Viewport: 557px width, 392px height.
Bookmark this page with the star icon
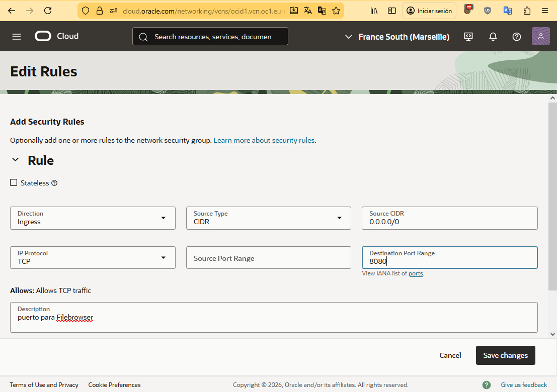336,11
